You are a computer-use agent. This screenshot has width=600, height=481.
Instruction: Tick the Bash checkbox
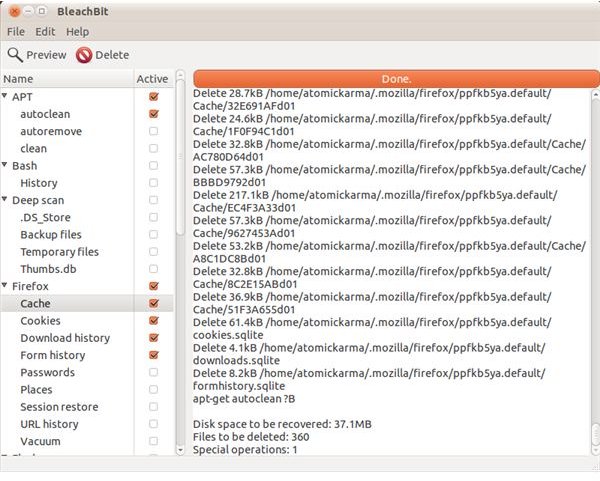[153, 166]
